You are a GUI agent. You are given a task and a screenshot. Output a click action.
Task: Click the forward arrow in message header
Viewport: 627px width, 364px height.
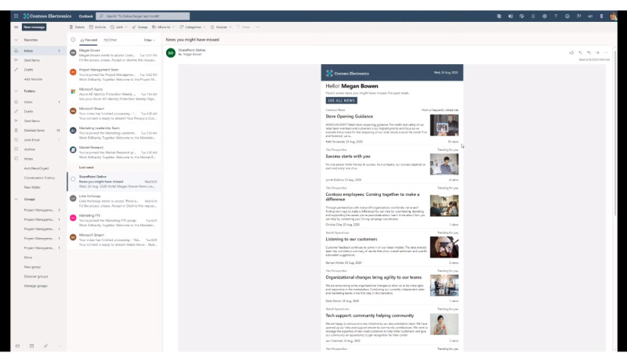point(597,52)
